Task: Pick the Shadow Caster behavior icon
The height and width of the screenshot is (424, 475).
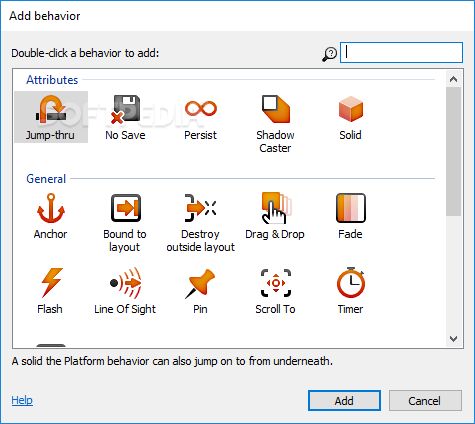Action: point(276,109)
